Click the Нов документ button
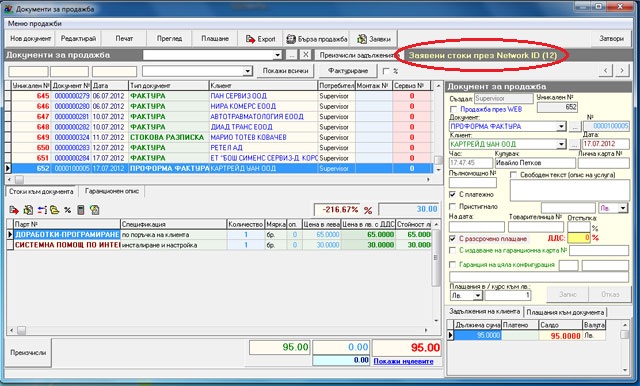 [x=31, y=39]
